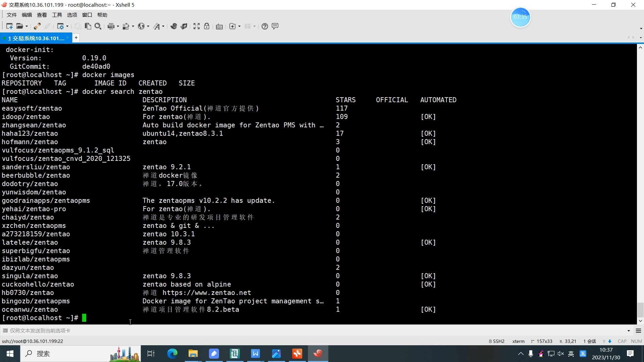Click the Reconnect toolbar icon

[x=37, y=26]
